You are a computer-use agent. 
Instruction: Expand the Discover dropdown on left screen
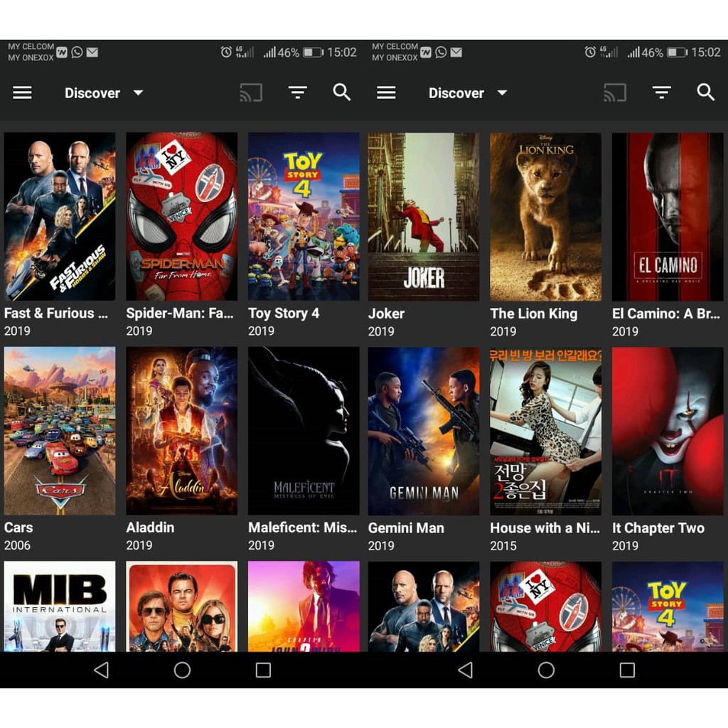[104, 93]
